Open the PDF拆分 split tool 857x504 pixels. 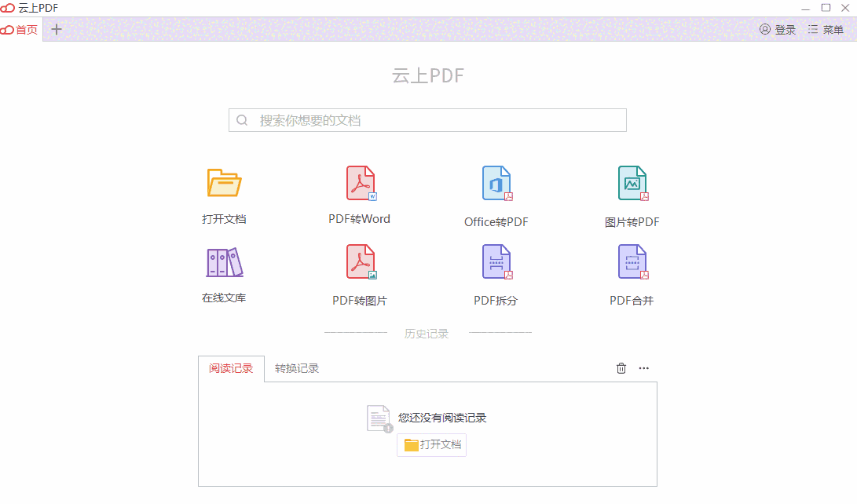click(496, 271)
